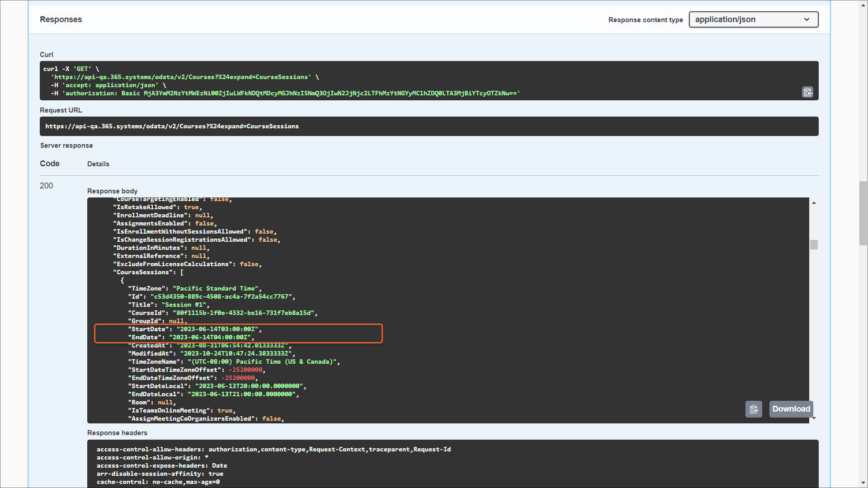Click the EndDate value in response

pyautogui.click(x=210, y=338)
